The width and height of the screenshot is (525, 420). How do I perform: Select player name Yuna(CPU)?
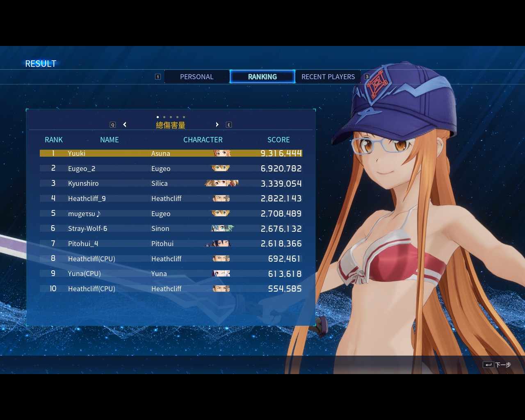pos(84,274)
